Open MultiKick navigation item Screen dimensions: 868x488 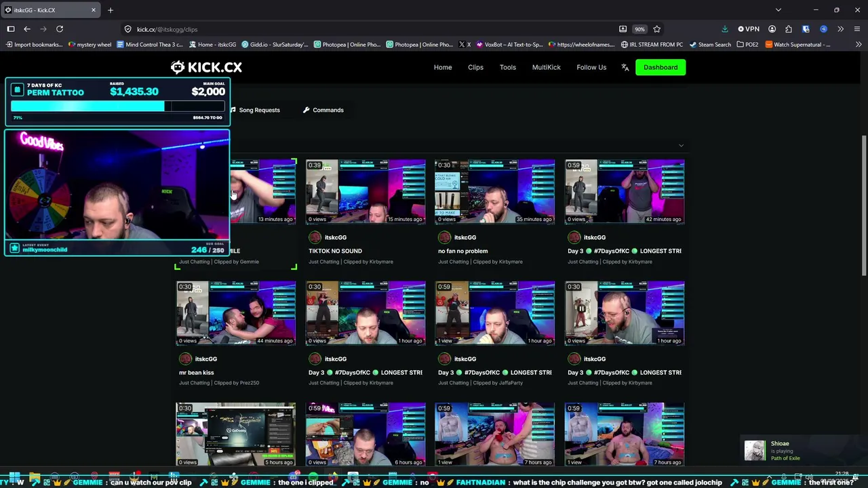pyautogui.click(x=547, y=67)
